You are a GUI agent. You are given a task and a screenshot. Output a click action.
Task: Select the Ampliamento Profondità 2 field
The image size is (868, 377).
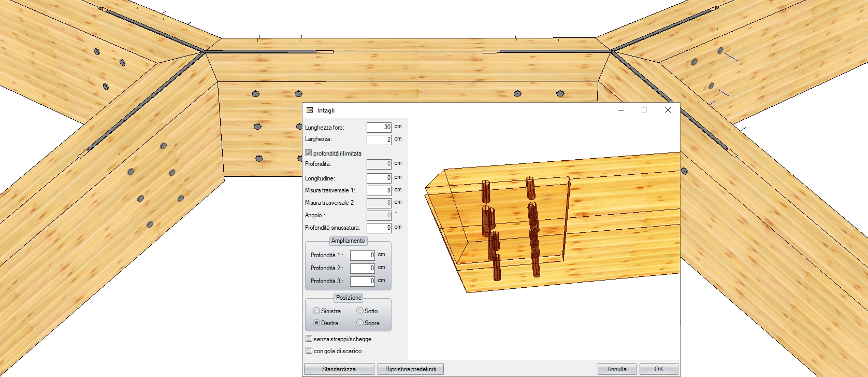pos(362,268)
